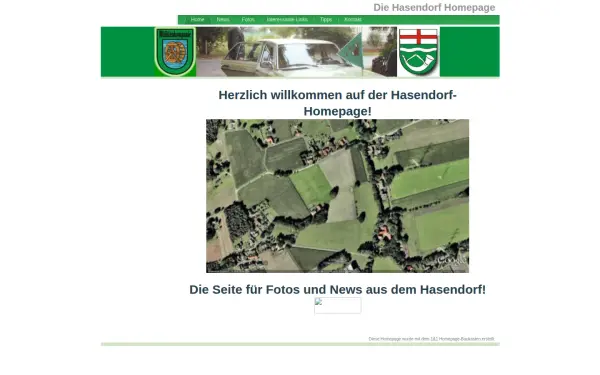Click the 'Die Hasendorf Homepage' site title

434,8
